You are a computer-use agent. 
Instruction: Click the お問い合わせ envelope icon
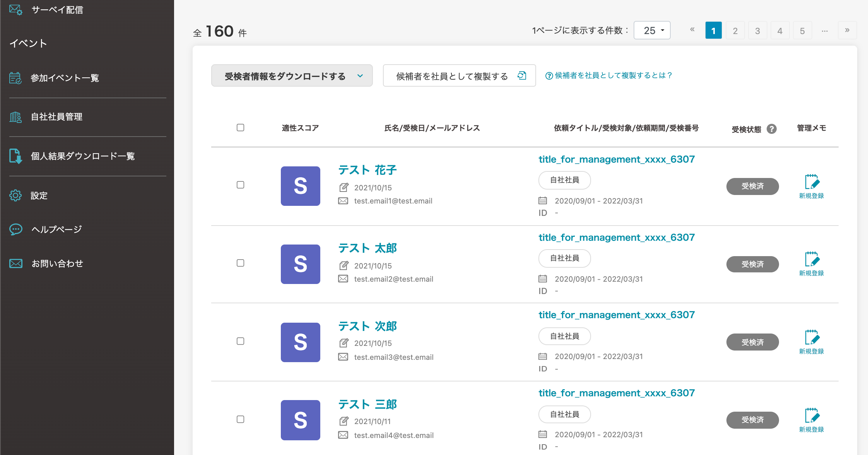click(x=15, y=263)
